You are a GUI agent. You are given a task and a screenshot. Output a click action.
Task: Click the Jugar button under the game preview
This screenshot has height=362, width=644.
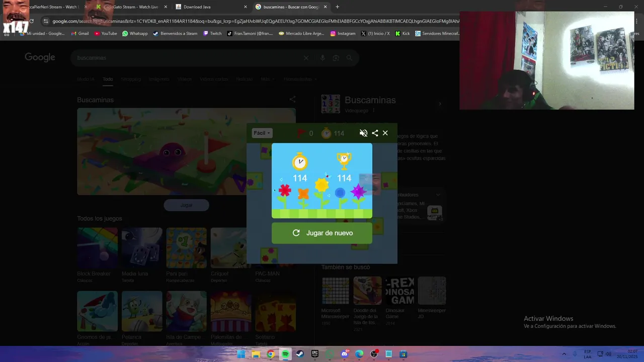point(186,205)
